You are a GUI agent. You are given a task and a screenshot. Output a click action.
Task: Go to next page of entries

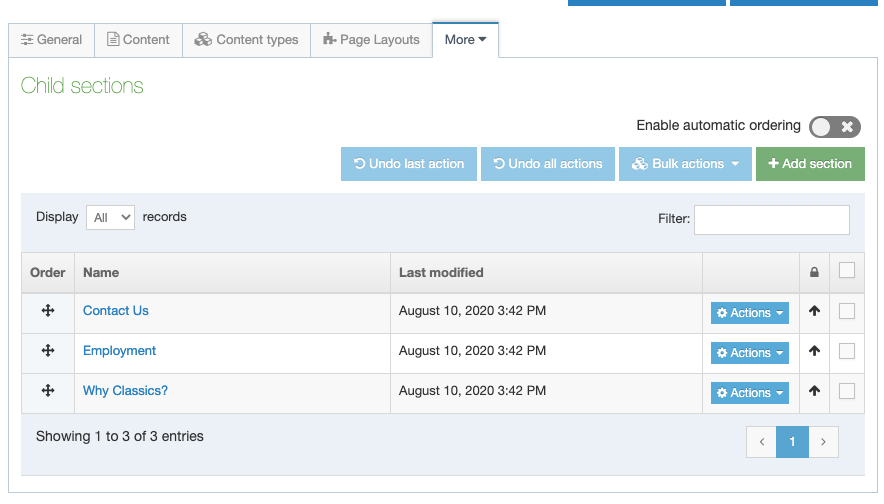tap(823, 442)
